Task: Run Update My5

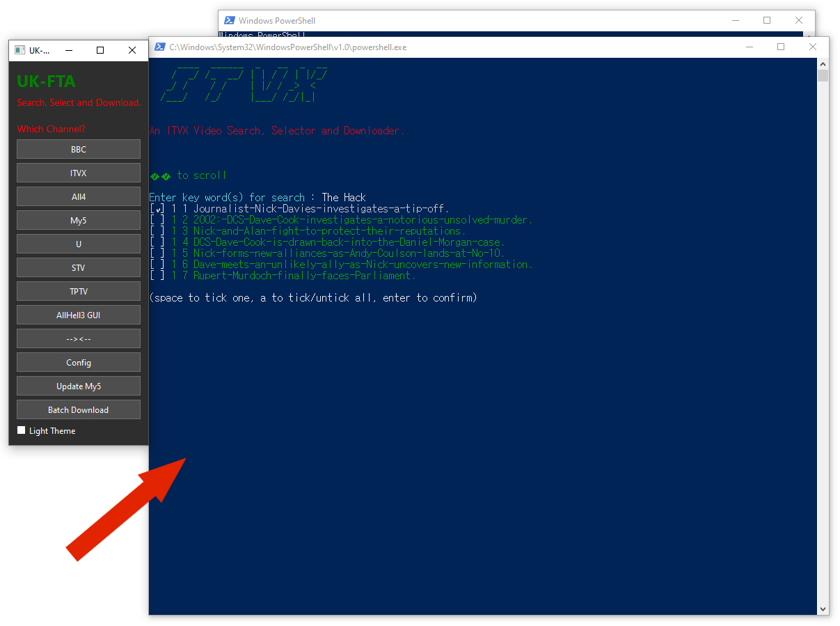Action: tap(79, 386)
